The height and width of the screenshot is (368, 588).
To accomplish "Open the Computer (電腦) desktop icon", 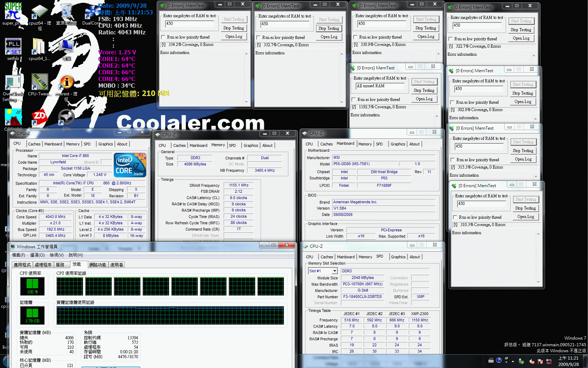I will (x=66, y=47).
